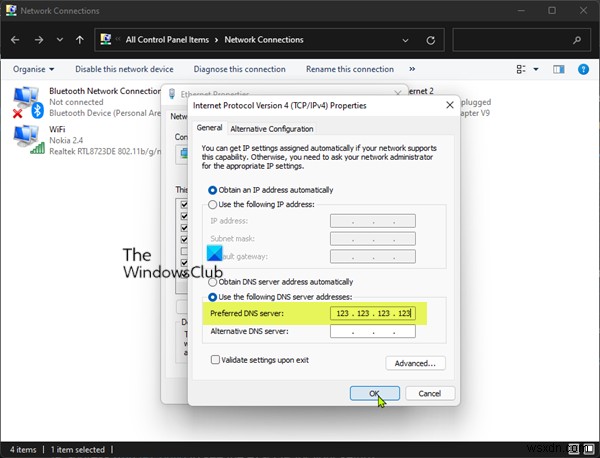Image resolution: width=600 pixels, height=458 pixels.
Task: Open view options dropdown arrow
Action: (536, 69)
